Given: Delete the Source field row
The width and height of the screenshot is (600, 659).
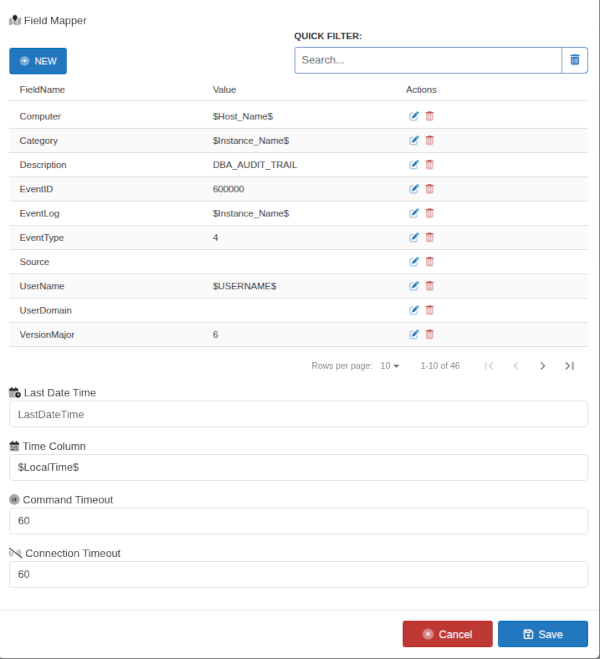Looking at the screenshot, I should click(430, 262).
